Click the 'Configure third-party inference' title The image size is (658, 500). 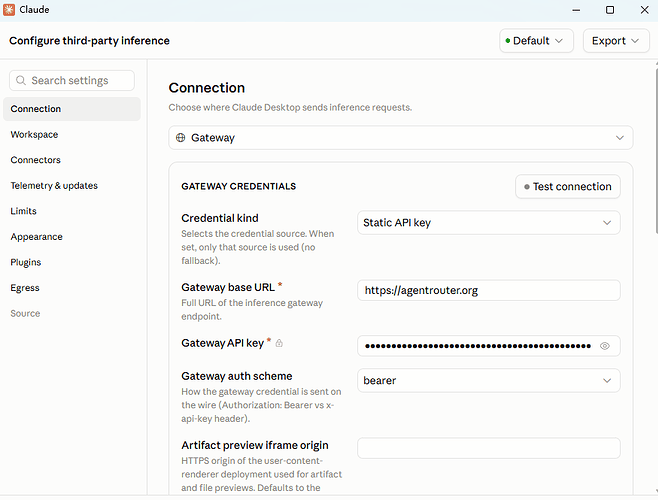pos(89,41)
